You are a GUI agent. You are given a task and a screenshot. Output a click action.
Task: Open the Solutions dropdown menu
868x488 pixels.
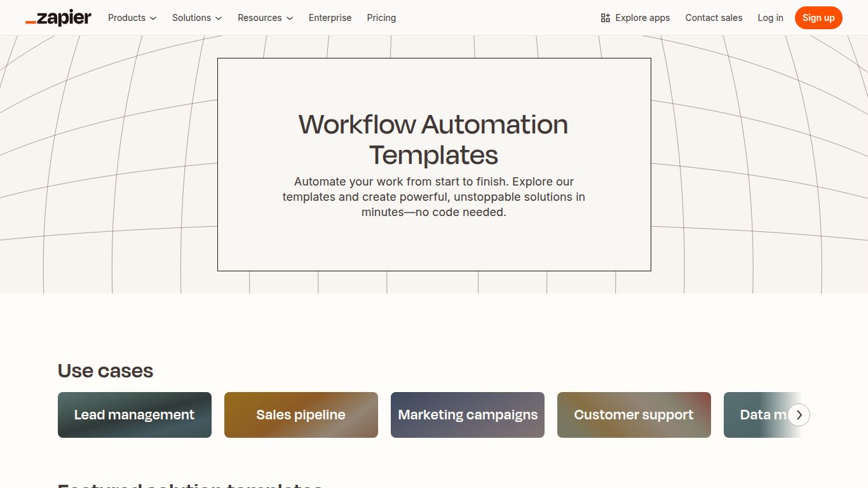click(x=192, y=18)
